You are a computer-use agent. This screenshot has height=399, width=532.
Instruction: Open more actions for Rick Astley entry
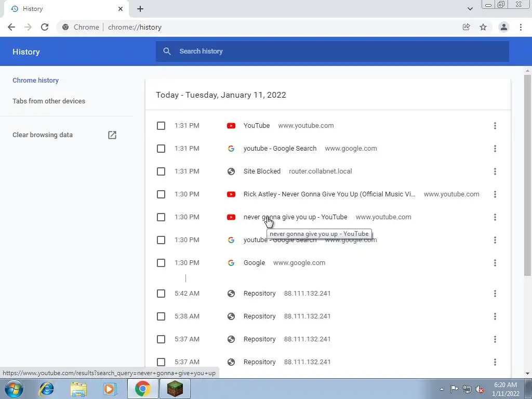click(x=495, y=194)
